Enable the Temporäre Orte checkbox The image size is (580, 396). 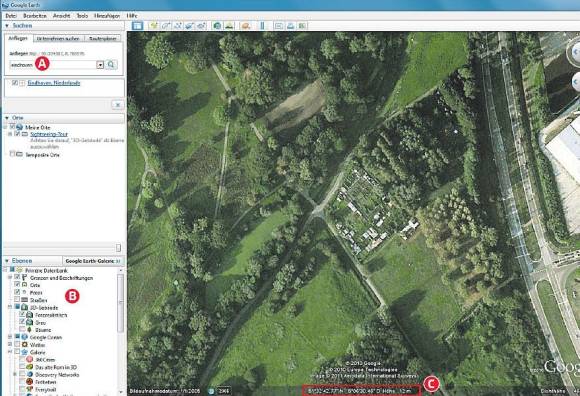coord(12,154)
